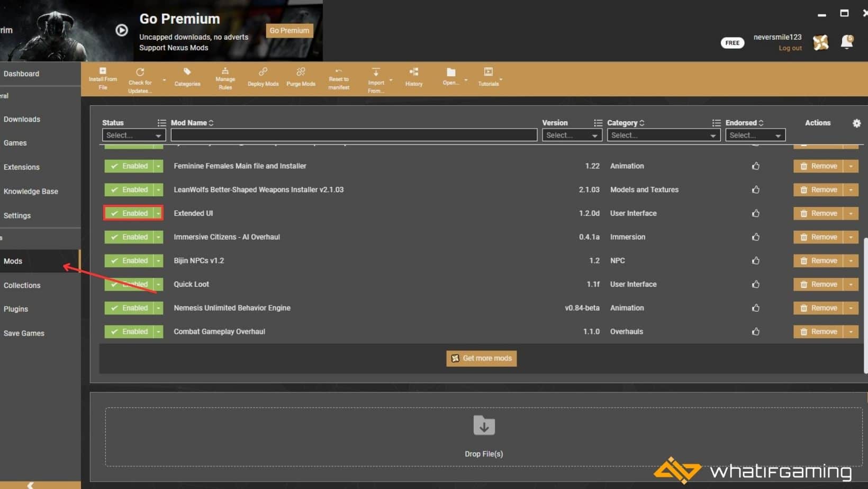Screen dimensions: 868x489
Task: Open the Category filter dropdown
Action: tap(663, 135)
